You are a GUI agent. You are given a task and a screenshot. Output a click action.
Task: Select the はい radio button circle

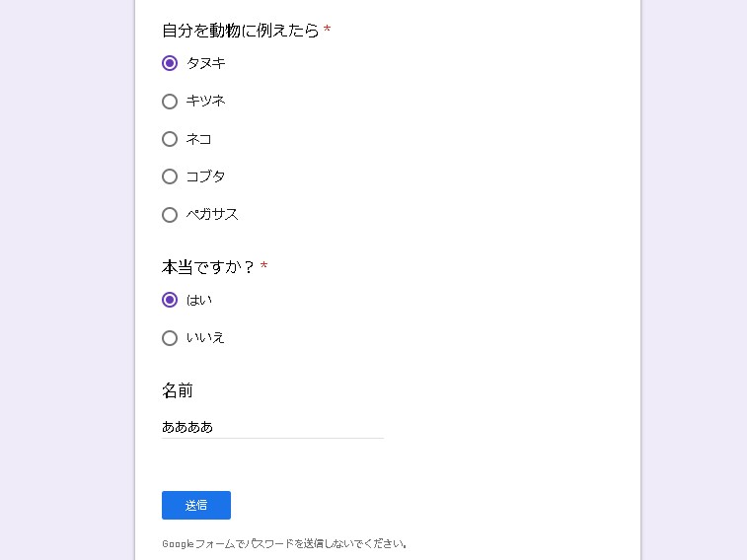click(x=170, y=300)
